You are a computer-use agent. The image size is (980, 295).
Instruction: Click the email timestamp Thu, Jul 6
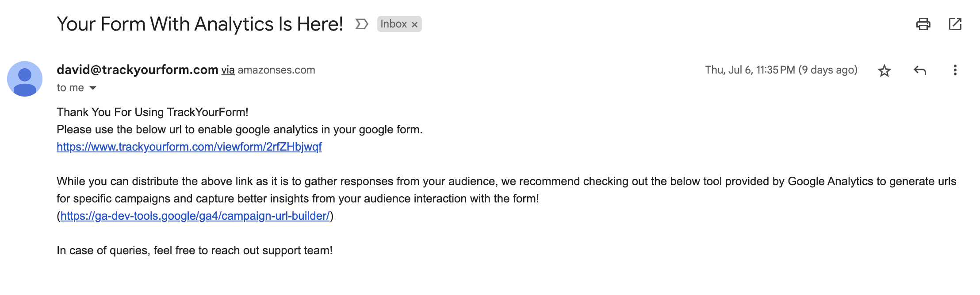(781, 70)
